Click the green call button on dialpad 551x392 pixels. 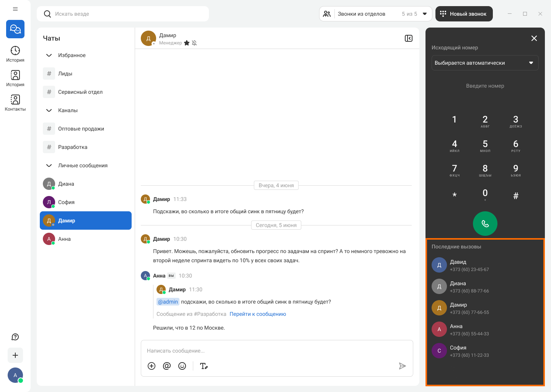[x=485, y=224]
